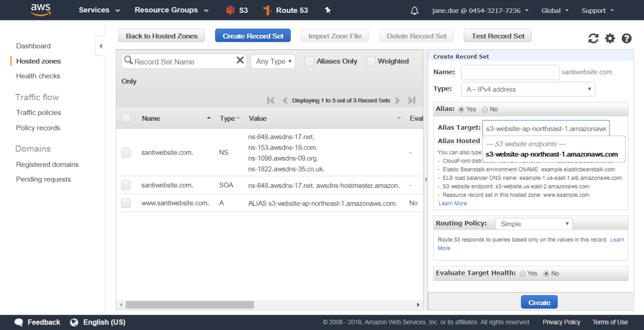Image resolution: width=644 pixels, height=330 pixels.
Task: Open the jane.doe account menu
Action: [x=480, y=10]
